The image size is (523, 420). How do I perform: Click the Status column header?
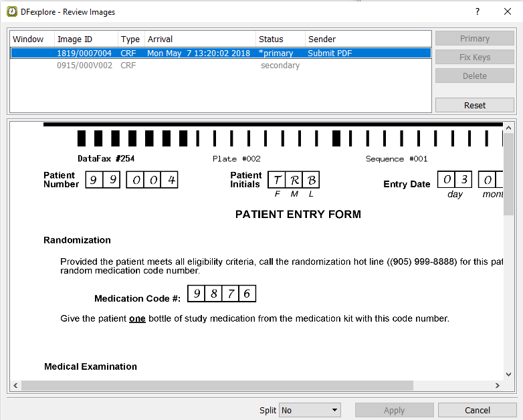click(280, 39)
